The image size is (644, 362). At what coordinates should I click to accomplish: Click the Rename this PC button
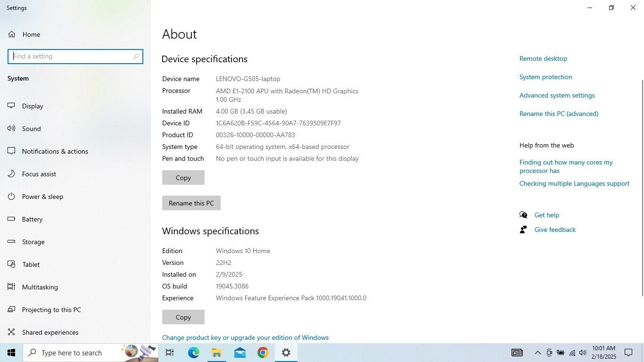(x=191, y=203)
